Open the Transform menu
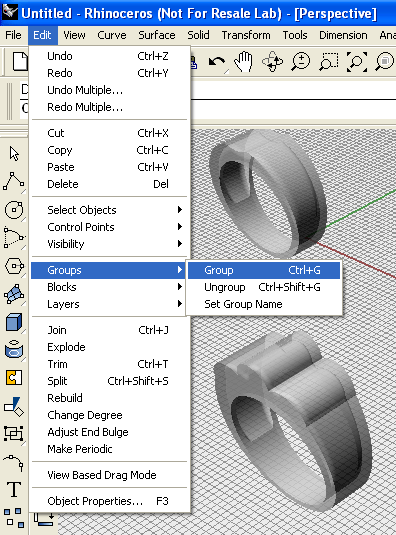Viewport: 396px width, 535px height. pos(246,35)
